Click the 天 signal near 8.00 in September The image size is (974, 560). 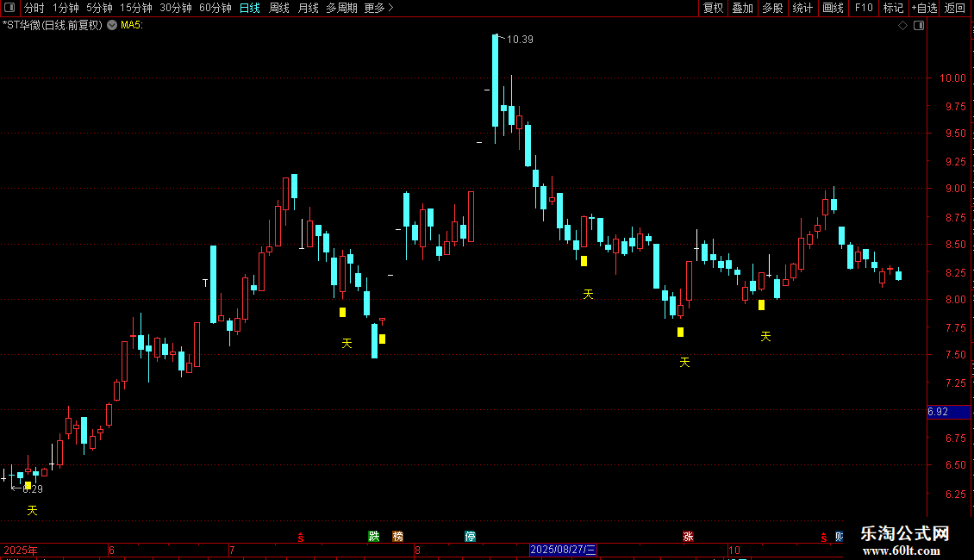[x=588, y=295]
